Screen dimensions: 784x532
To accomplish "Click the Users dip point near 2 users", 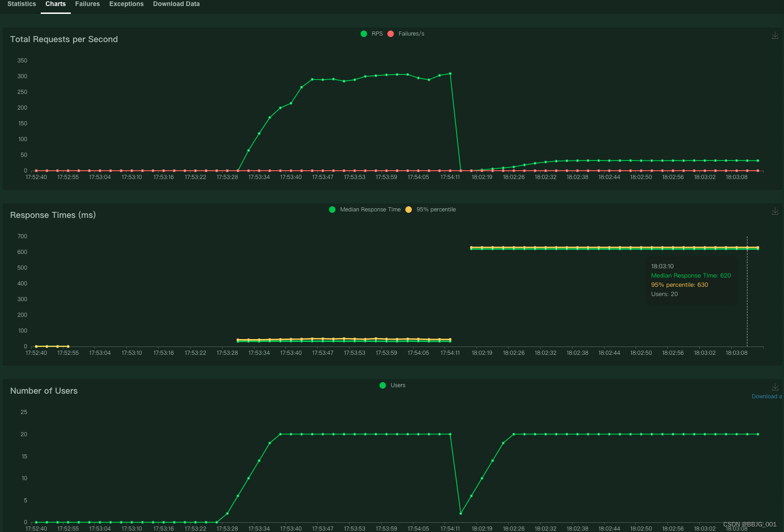I will click(461, 513).
